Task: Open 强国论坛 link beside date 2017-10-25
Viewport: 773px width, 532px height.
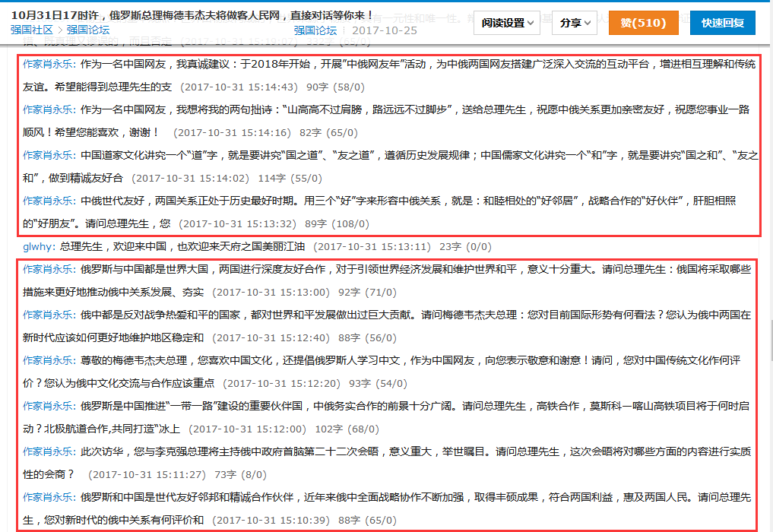Action: coord(315,30)
